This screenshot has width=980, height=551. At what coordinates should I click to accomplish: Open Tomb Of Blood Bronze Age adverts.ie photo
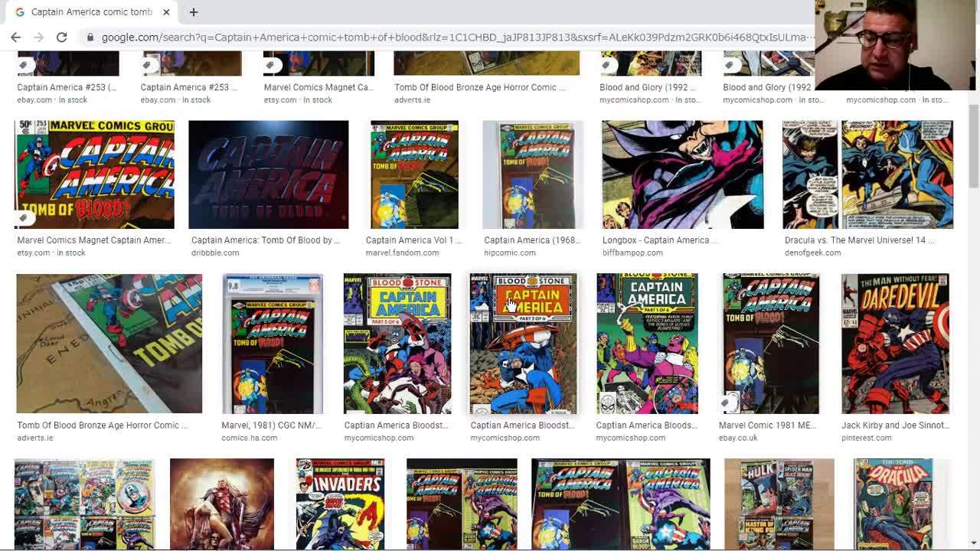click(x=109, y=344)
